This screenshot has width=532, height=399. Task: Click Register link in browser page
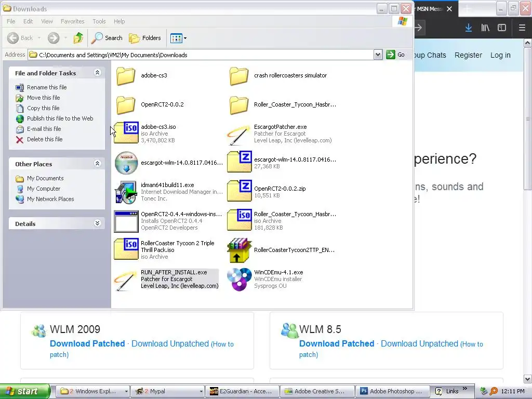coord(468,55)
